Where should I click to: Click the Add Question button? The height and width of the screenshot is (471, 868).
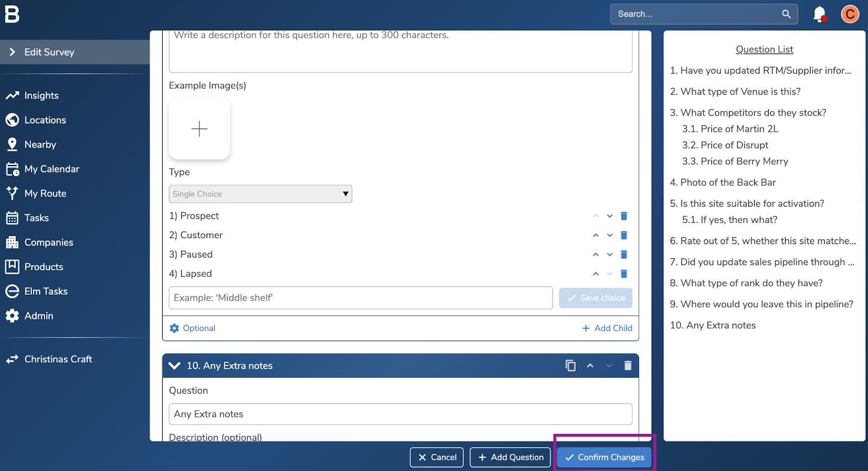[x=510, y=457]
